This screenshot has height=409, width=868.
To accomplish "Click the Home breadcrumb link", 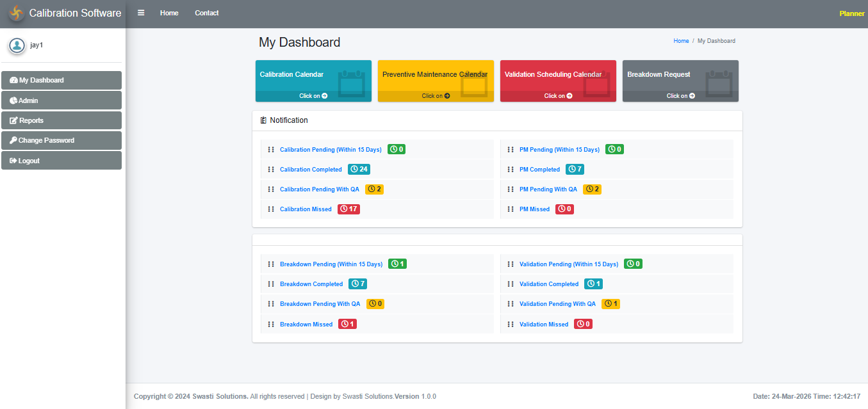I will [x=681, y=41].
